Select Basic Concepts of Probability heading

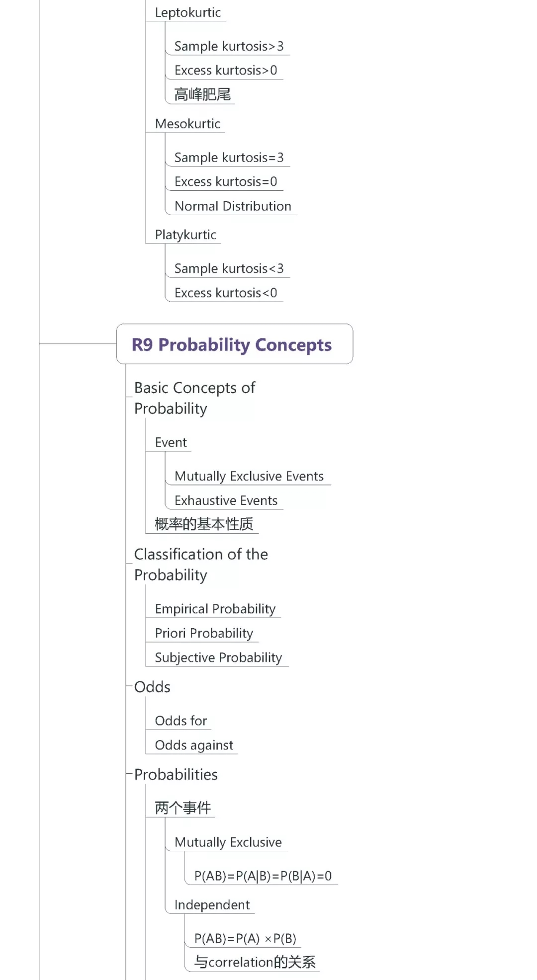pos(194,398)
